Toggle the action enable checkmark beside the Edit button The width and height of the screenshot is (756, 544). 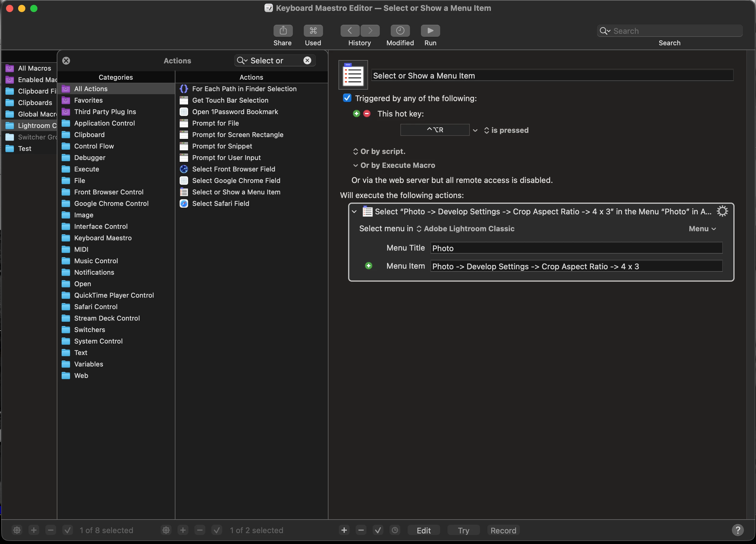coord(378,530)
